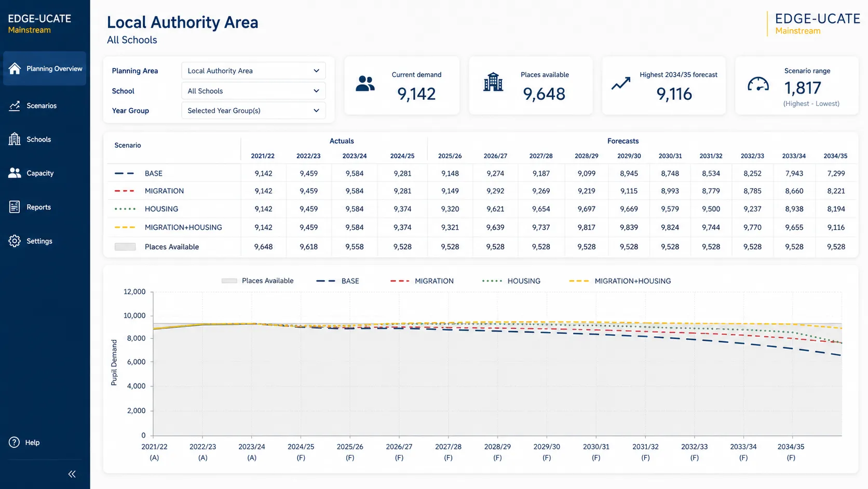Toggle Places Available series in chart legend
868x489 pixels.
tap(257, 281)
